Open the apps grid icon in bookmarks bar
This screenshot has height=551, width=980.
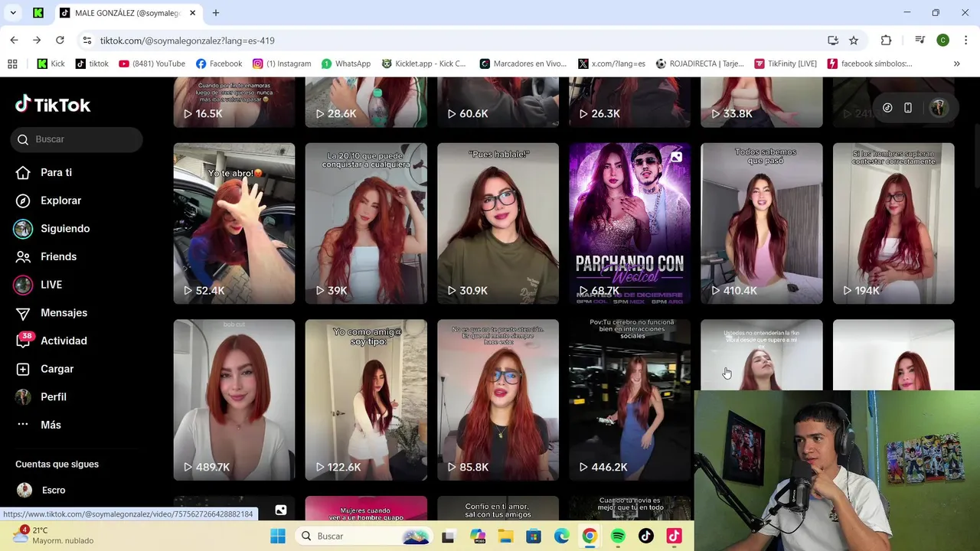[12, 64]
